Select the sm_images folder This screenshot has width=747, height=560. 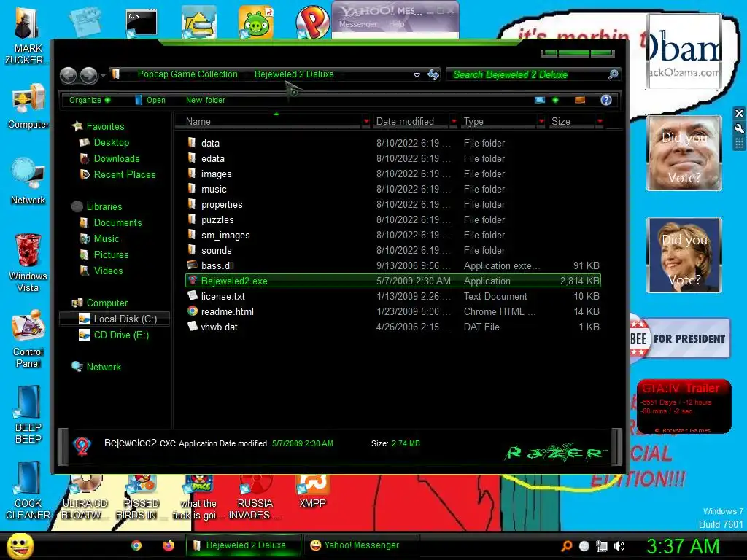[x=393, y=235]
